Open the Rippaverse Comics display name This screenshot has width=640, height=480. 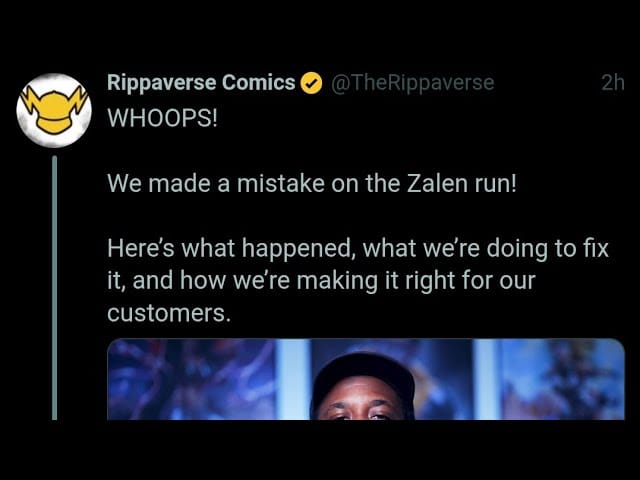point(201,82)
